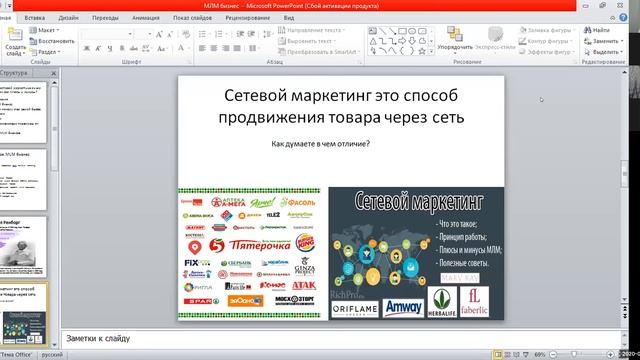Click the Заменить (Replace) button

(604, 41)
